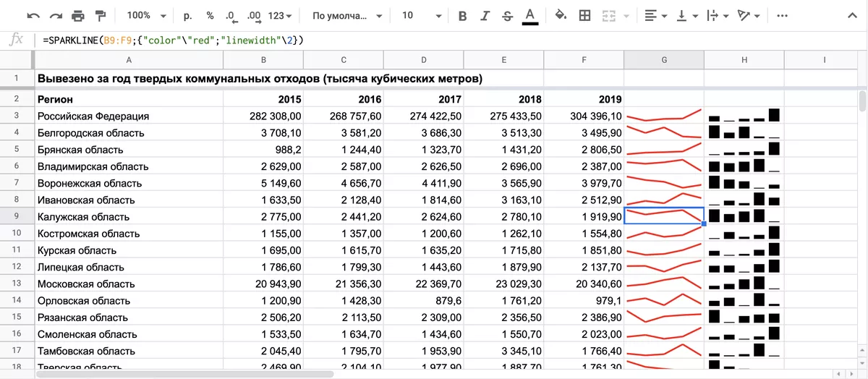The width and height of the screenshot is (868, 379).
Task: Open the fill color bucket
Action: [561, 15]
